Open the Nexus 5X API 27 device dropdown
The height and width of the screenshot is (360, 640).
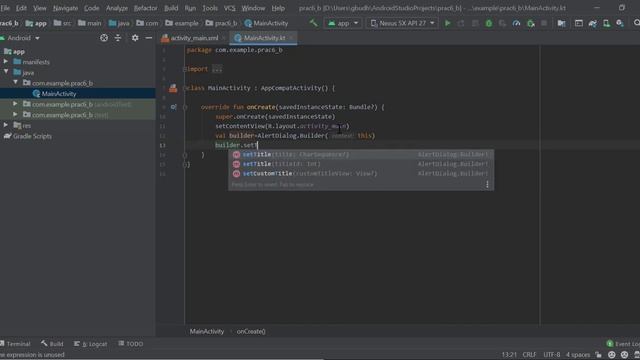tap(402, 23)
